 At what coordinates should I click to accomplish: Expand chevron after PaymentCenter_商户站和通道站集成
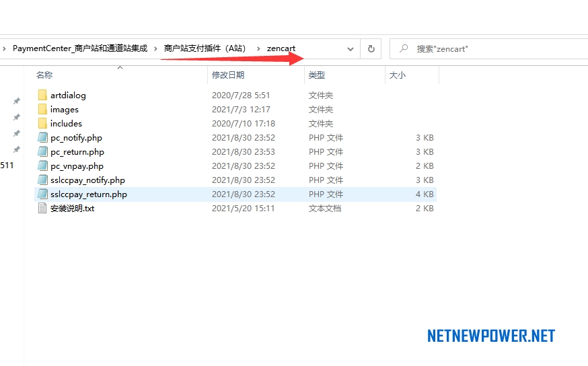point(155,48)
